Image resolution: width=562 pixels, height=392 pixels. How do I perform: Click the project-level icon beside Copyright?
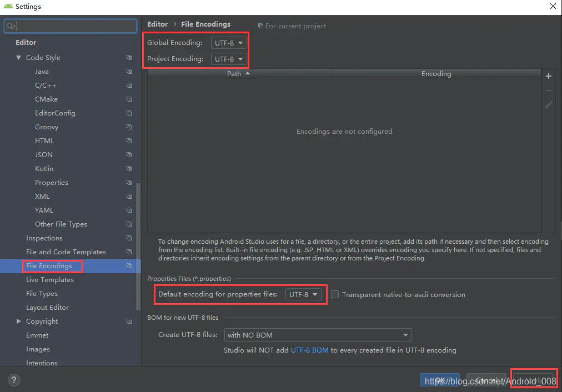click(129, 321)
